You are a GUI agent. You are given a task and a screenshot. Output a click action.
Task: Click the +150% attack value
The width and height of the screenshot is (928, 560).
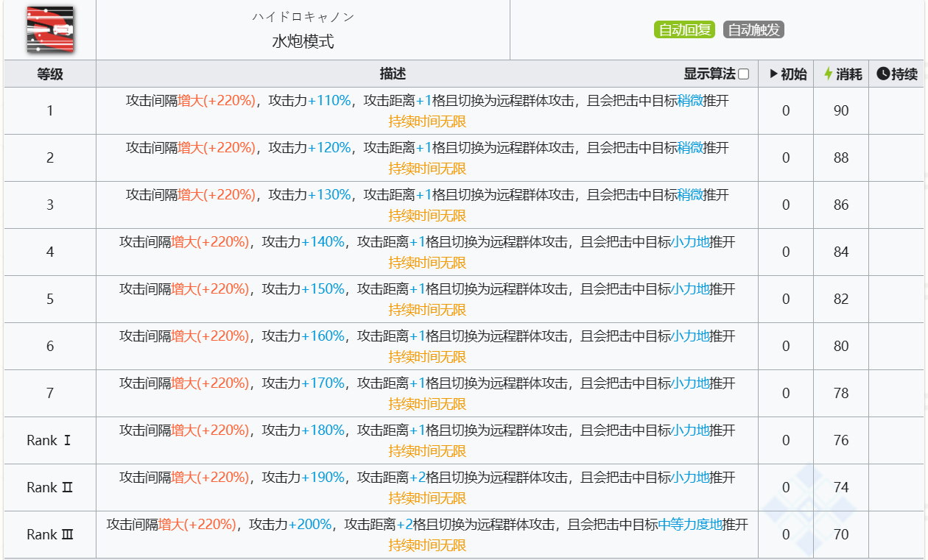pos(323,289)
